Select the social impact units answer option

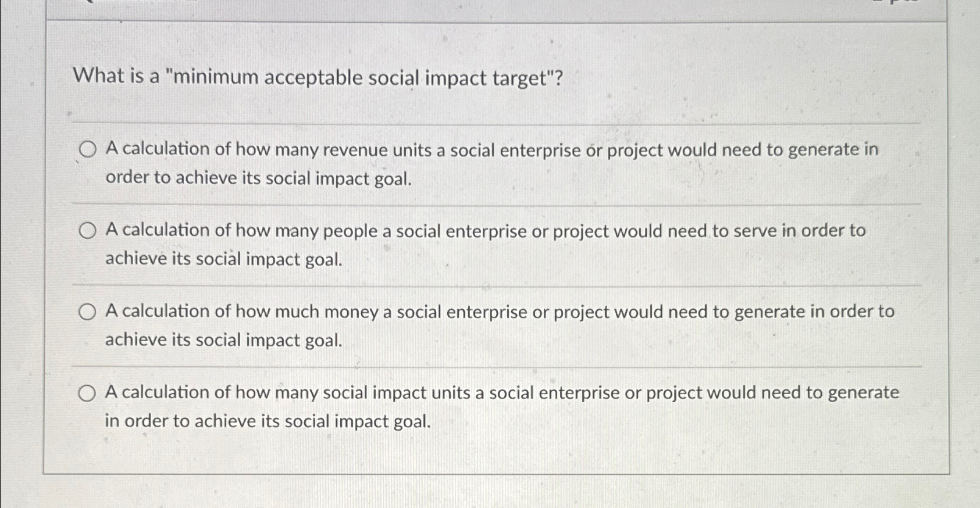88,392
